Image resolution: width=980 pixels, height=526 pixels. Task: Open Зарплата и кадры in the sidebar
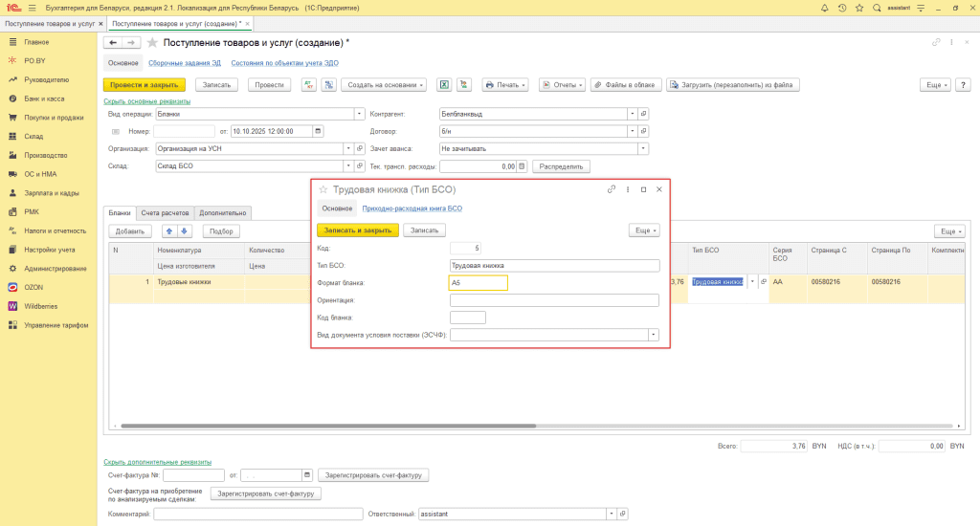click(51, 192)
